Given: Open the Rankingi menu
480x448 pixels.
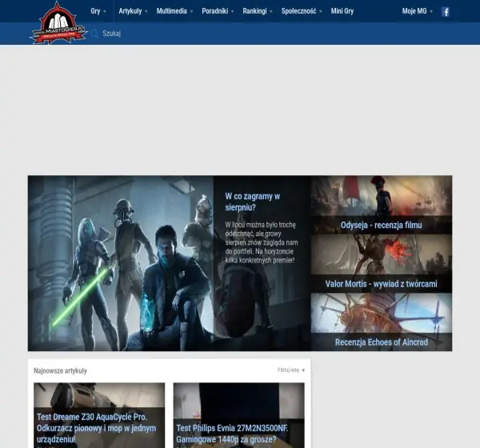Looking at the screenshot, I should pos(254,11).
